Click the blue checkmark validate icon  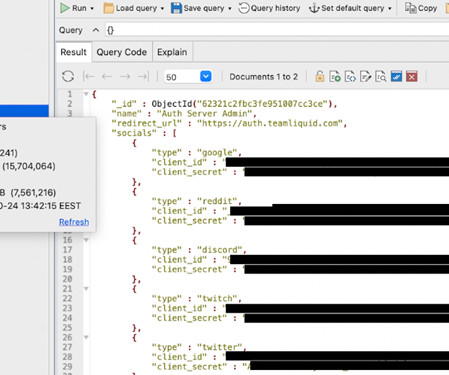(x=396, y=77)
